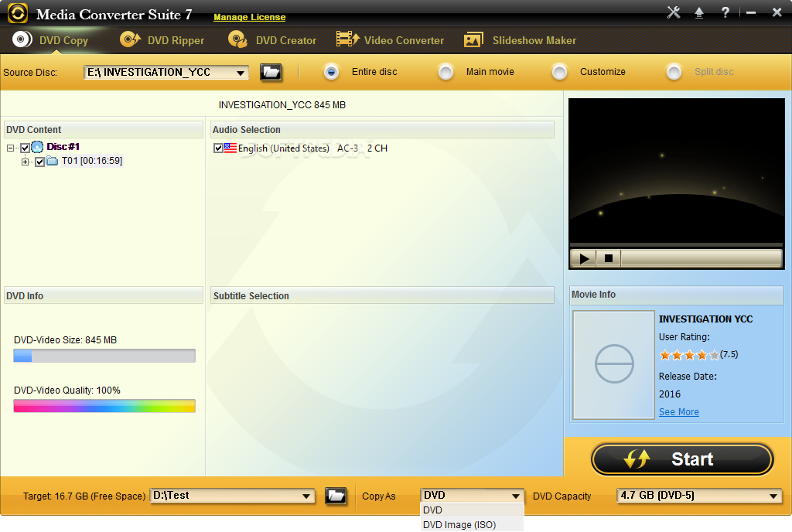Click the Copy As dropdown arrow
This screenshot has height=532, width=792.
point(515,496)
